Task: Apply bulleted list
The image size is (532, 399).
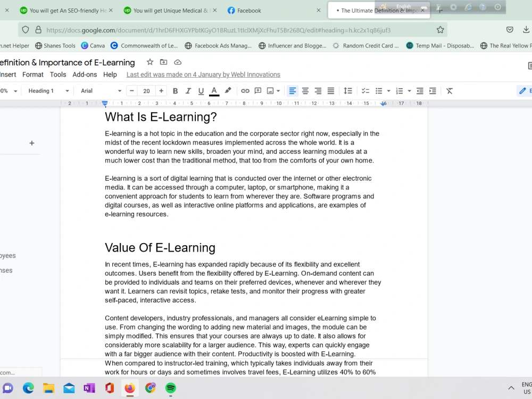Action: (379, 91)
